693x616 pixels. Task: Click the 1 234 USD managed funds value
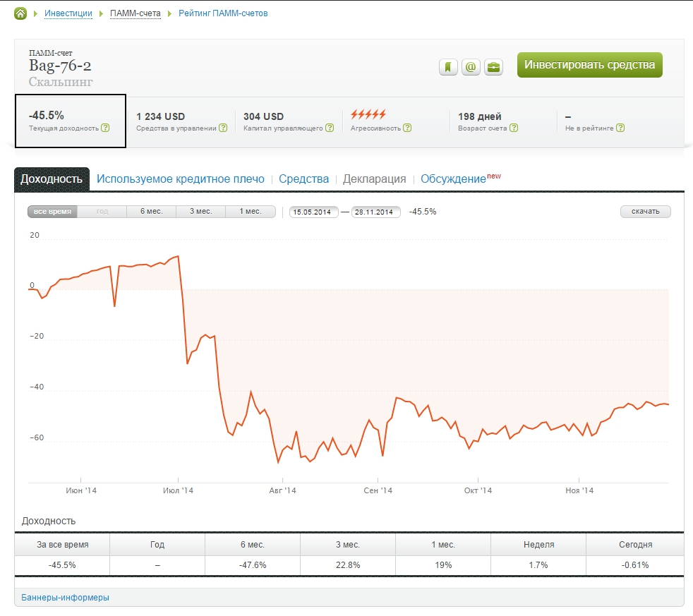(x=160, y=116)
